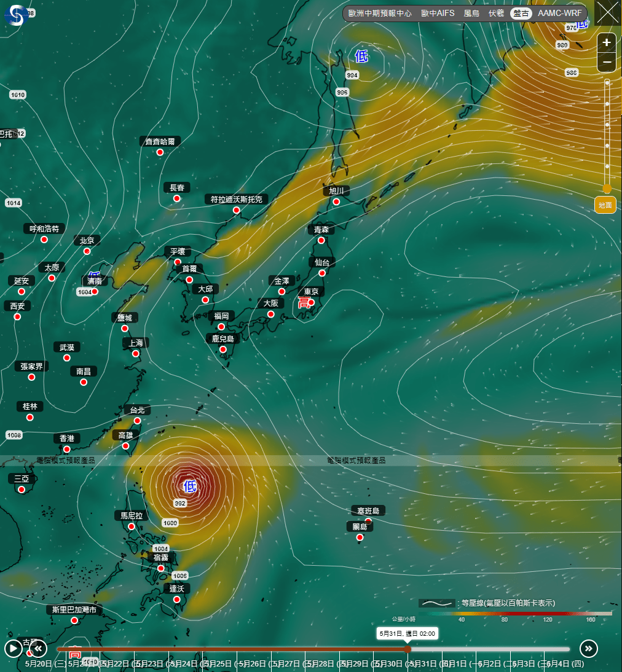Select the 鹿兒島 city label
Image resolution: width=622 pixels, height=672 pixels.
[223, 338]
